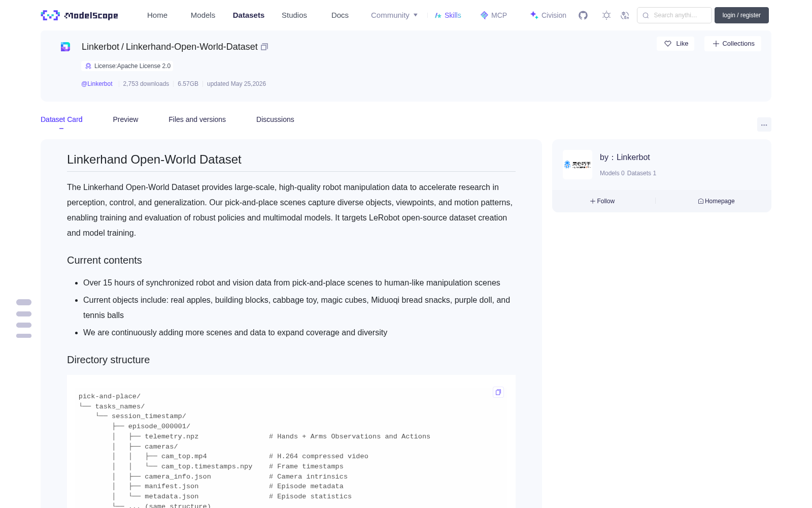This screenshot has width=812, height=508.
Task: Click 'Models 0' in organization card
Action: [x=612, y=173]
